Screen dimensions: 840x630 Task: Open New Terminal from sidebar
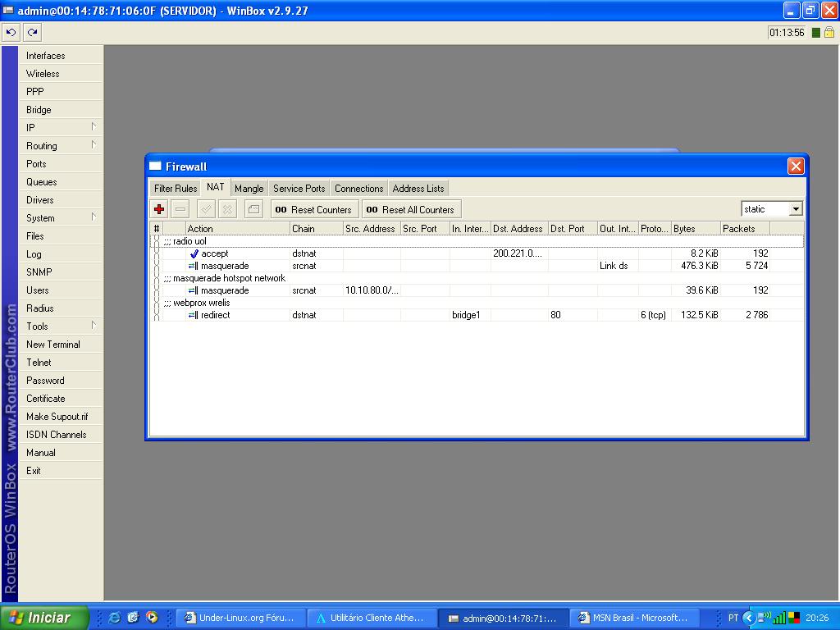[61, 345]
